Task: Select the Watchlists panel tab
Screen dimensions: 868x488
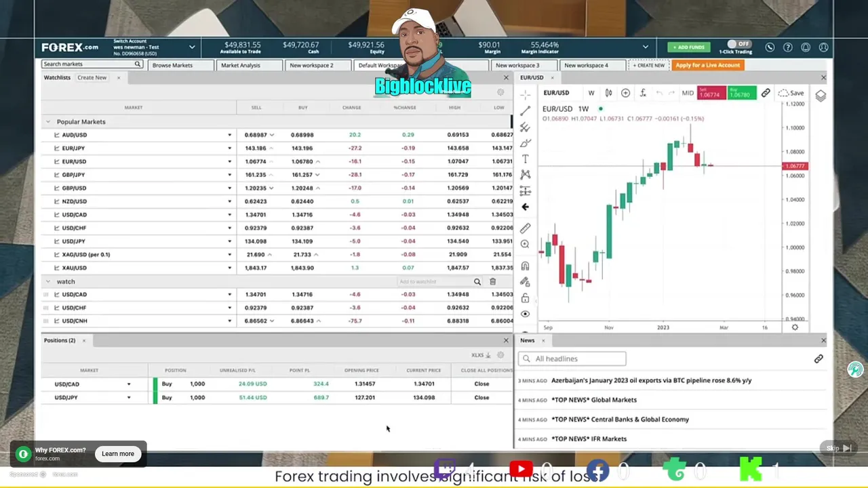Action: click(x=57, y=78)
